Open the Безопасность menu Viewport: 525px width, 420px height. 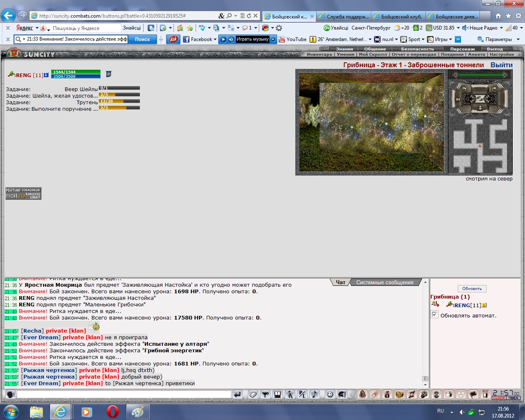click(418, 49)
